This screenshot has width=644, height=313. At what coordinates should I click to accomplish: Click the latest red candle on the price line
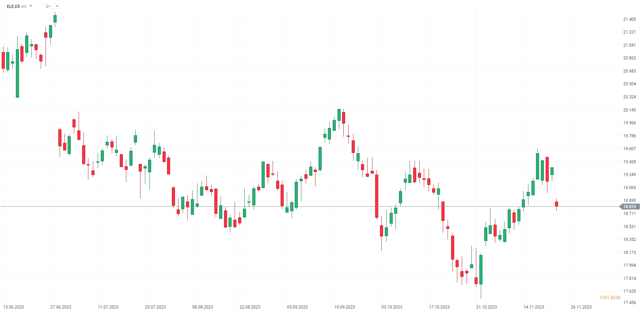pyautogui.click(x=556, y=204)
